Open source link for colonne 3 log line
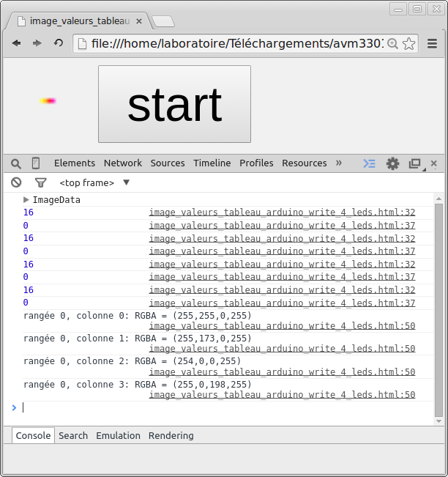This screenshot has width=448, height=477. pyautogui.click(x=282, y=394)
